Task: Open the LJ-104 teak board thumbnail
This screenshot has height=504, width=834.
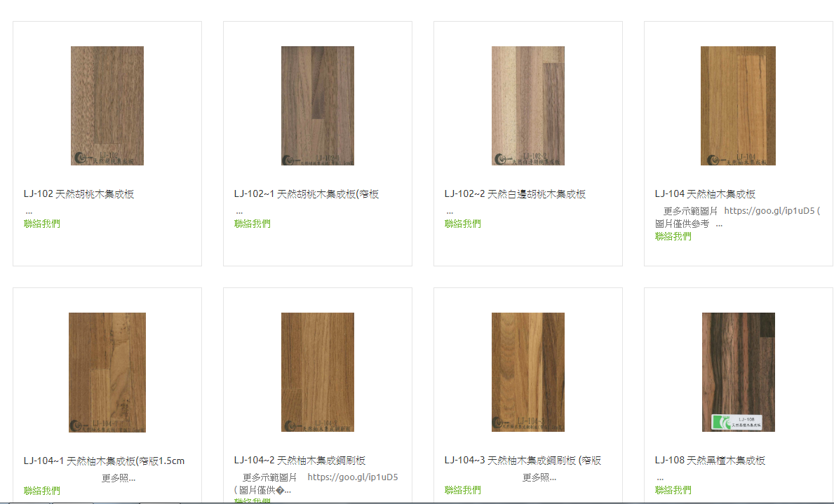Action: 739,106
